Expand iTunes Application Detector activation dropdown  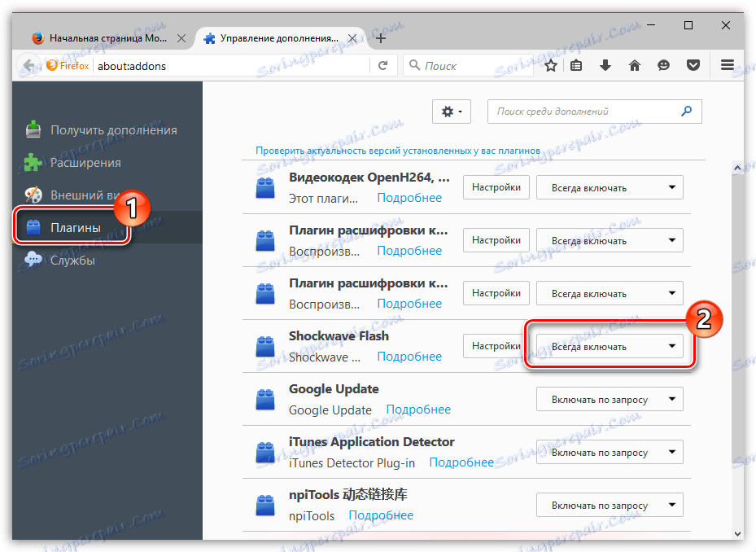[x=610, y=452]
